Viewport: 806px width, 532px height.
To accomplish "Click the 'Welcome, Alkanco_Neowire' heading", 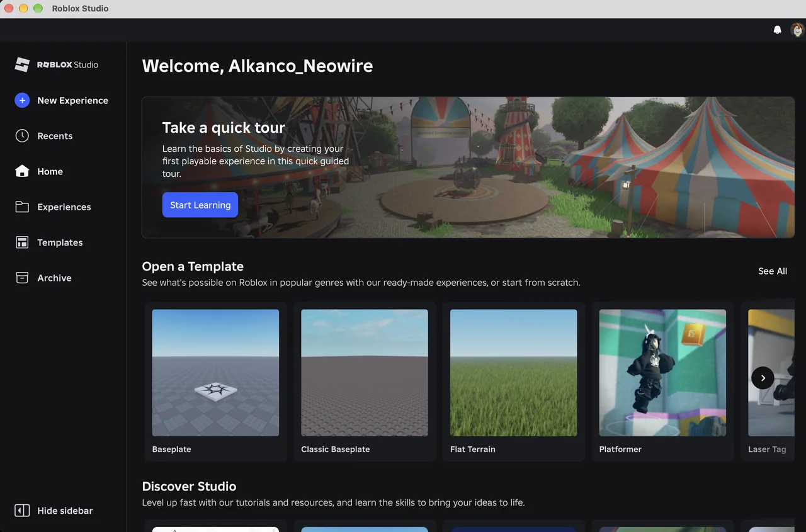I will (x=258, y=66).
